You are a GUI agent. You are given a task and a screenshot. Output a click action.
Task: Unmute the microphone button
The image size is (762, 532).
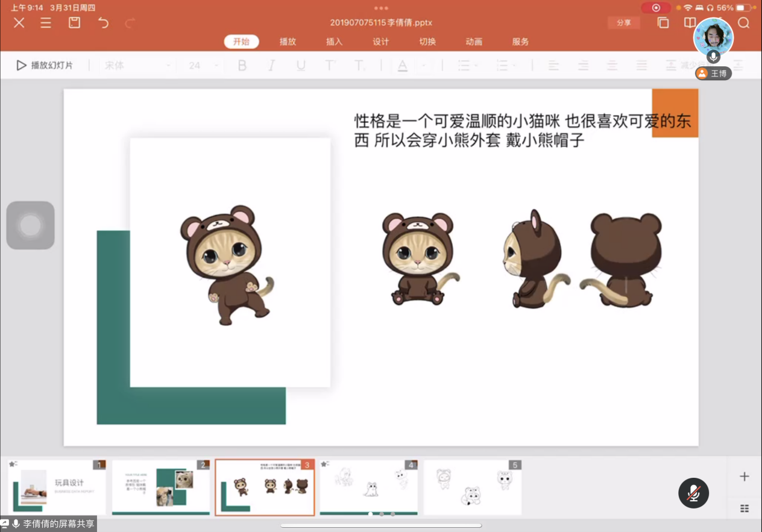click(x=693, y=493)
